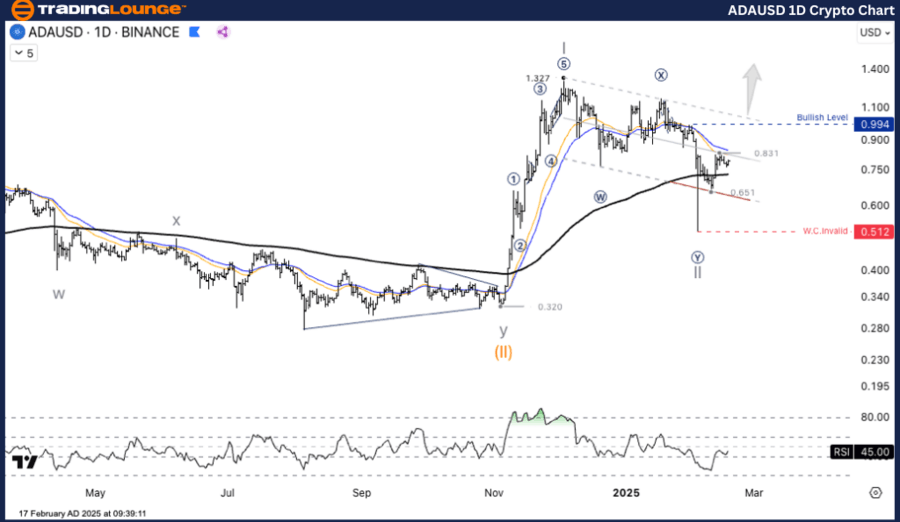Click the Jul label on time axis

point(228,493)
